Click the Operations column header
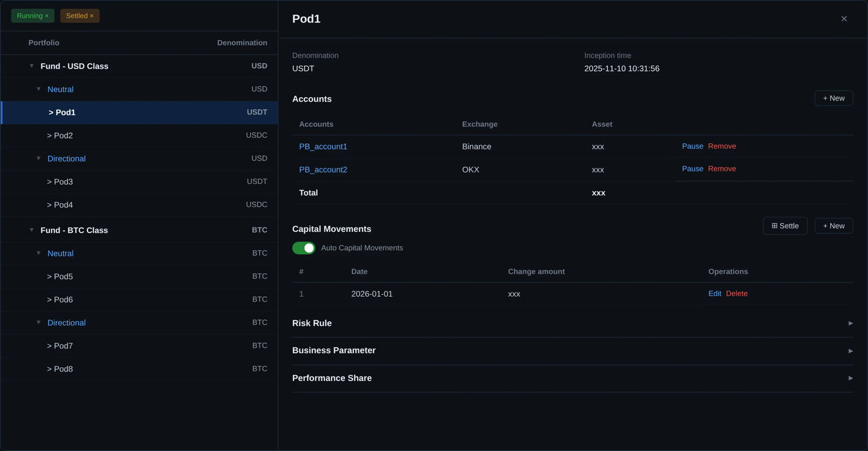Image resolution: width=868 pixels, height=451 pixels. pos(728,271)
